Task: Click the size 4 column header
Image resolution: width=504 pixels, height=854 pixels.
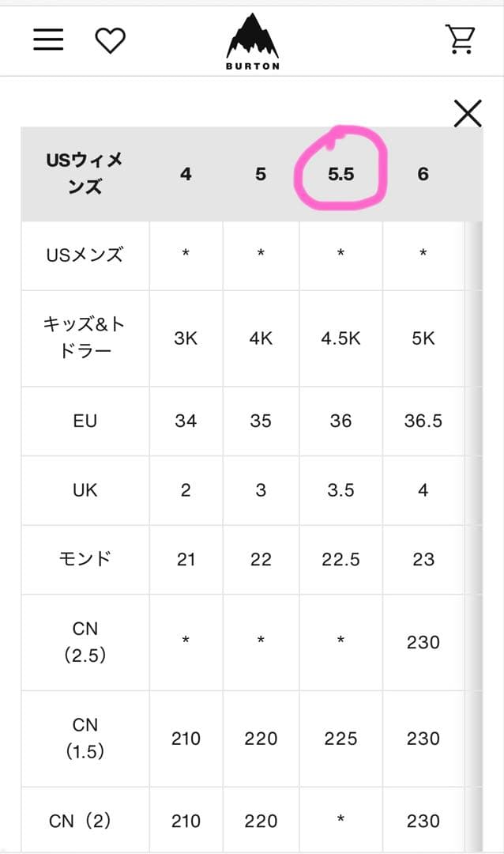Action: tap(186, 174)
